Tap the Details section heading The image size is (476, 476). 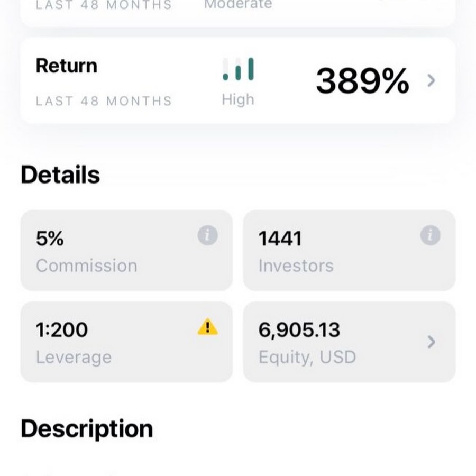[60, 175]
